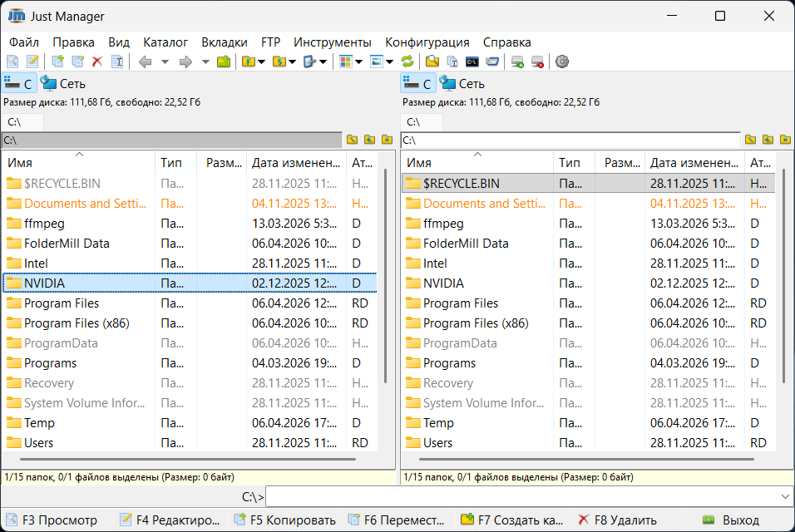Image resolution: width=795 pixels, height=532 pixels.
Task: Go back with the left arrow icon
Action: (x=146, y=62)
